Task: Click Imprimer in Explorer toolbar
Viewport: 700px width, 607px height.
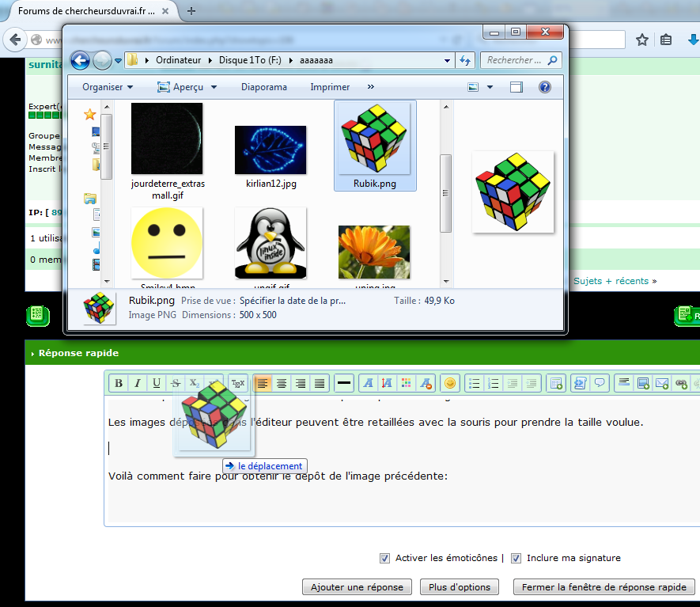Action: (330, 87)
